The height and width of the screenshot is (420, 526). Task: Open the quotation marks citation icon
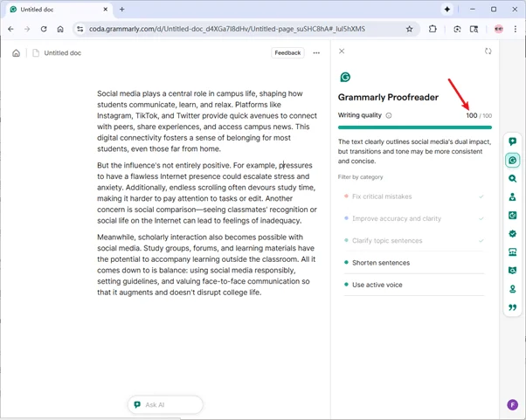coord(513,307)
